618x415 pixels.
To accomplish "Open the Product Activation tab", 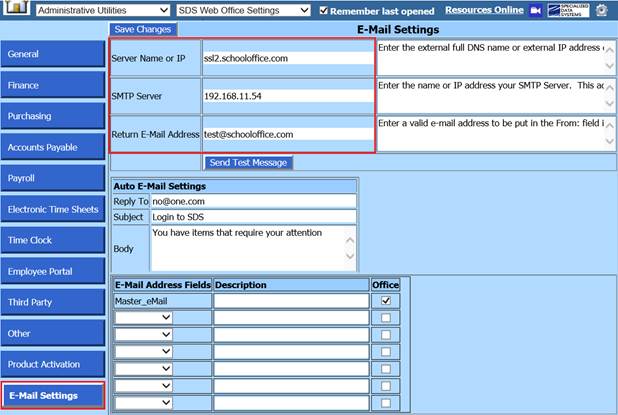I will (x=53, y=364).
